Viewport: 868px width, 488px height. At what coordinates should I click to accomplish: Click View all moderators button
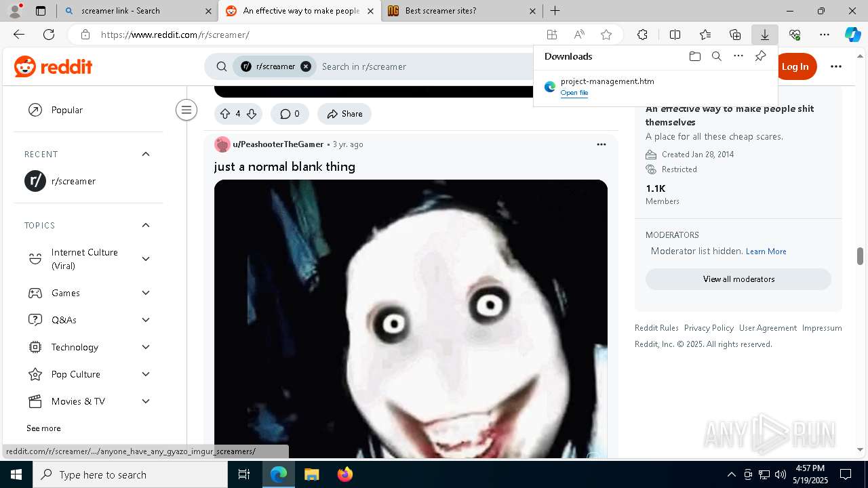click(x=738, y=279)
